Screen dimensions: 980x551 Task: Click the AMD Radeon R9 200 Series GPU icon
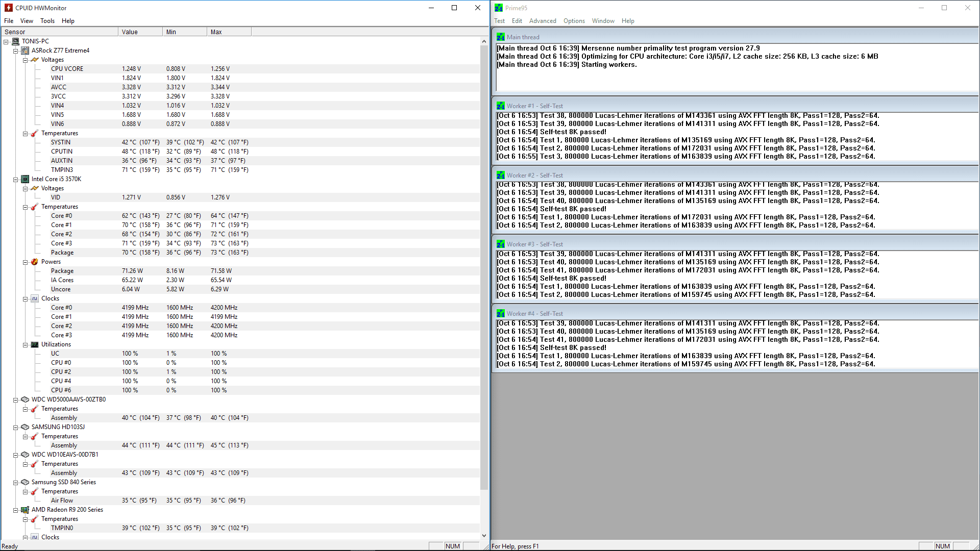(x=25, y=510)
